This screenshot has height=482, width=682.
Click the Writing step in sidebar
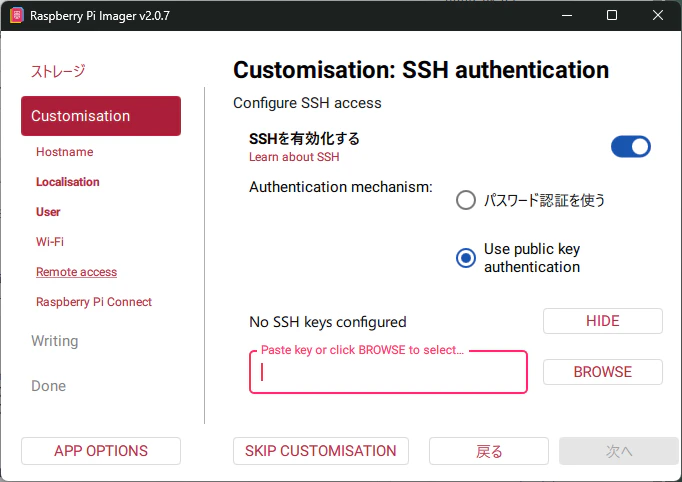coord(55,341)
